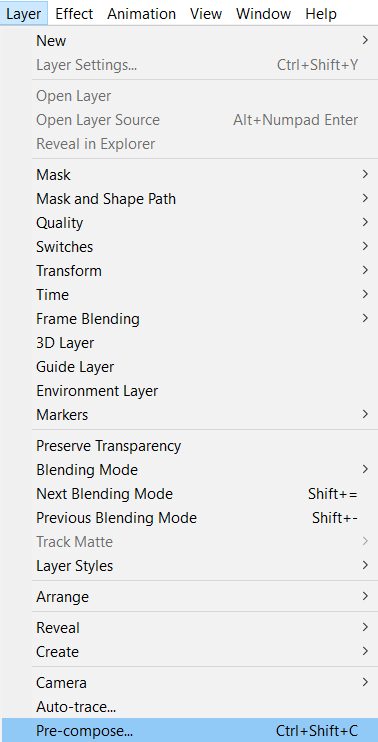Open the Window menu

266,14
